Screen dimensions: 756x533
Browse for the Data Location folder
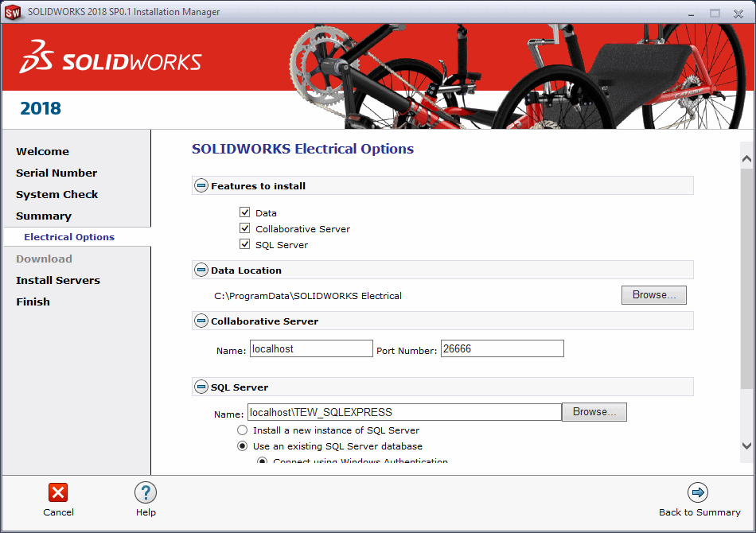click(x=653, y=295)
